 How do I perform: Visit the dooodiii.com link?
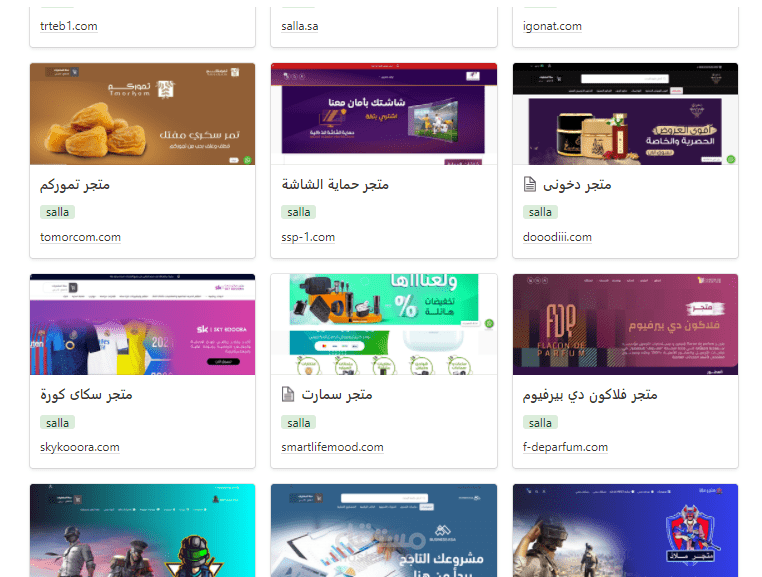557,237
